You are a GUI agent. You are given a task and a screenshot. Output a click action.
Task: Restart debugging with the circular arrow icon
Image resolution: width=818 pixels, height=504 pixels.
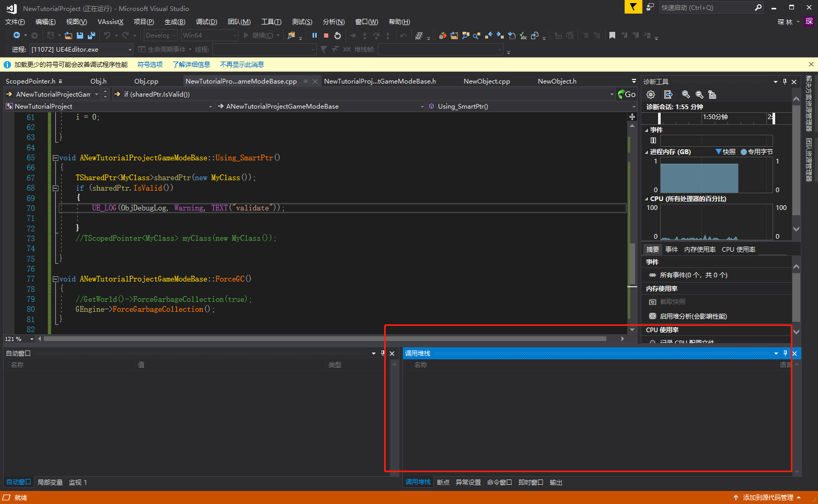click(337, 36)
